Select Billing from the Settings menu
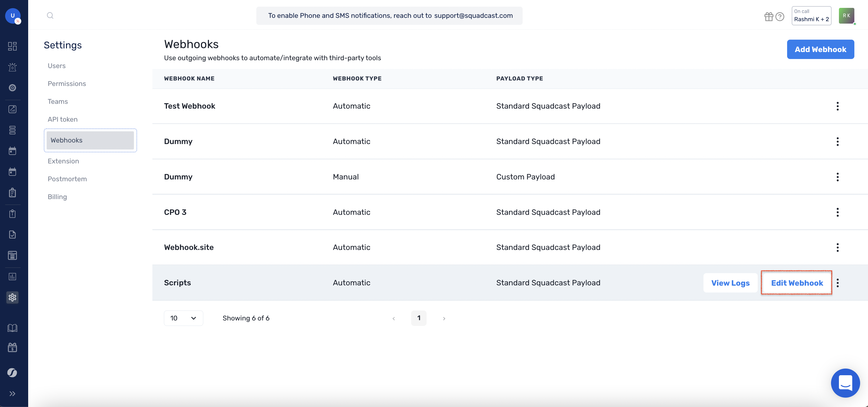 point(57,197)
